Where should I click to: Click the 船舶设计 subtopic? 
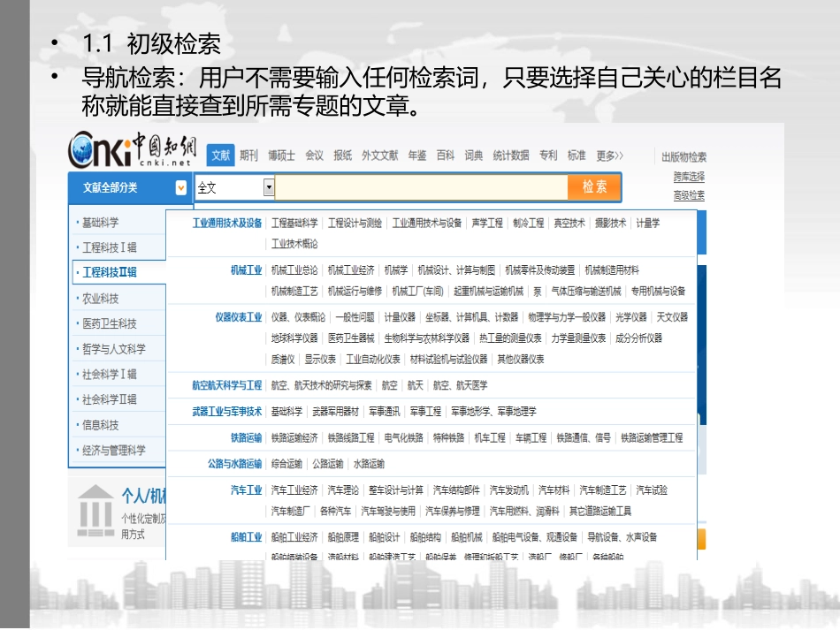385,537
